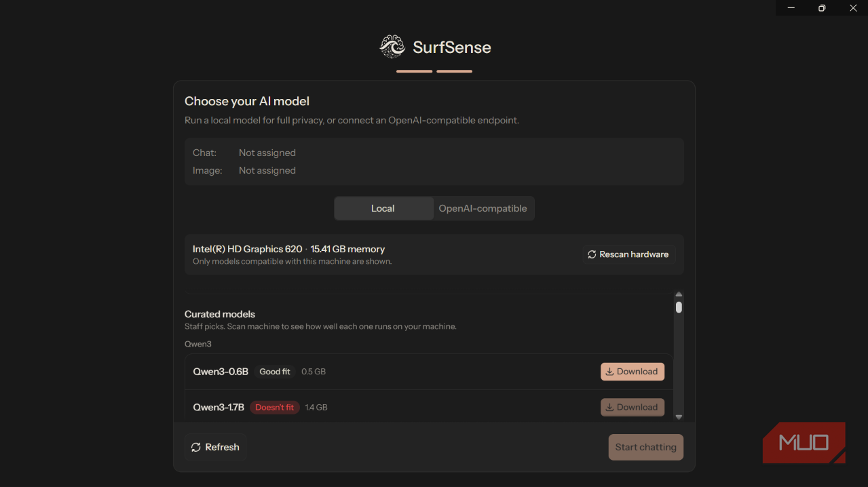Click the Qwen3-0.6B model name
The image size is (868, 487).
tap(221, 372)
